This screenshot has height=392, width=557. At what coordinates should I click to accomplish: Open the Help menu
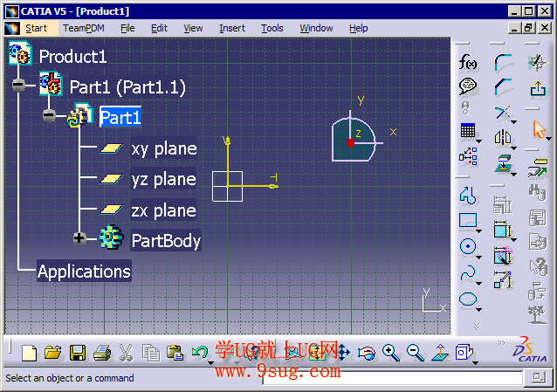point(359,28)
